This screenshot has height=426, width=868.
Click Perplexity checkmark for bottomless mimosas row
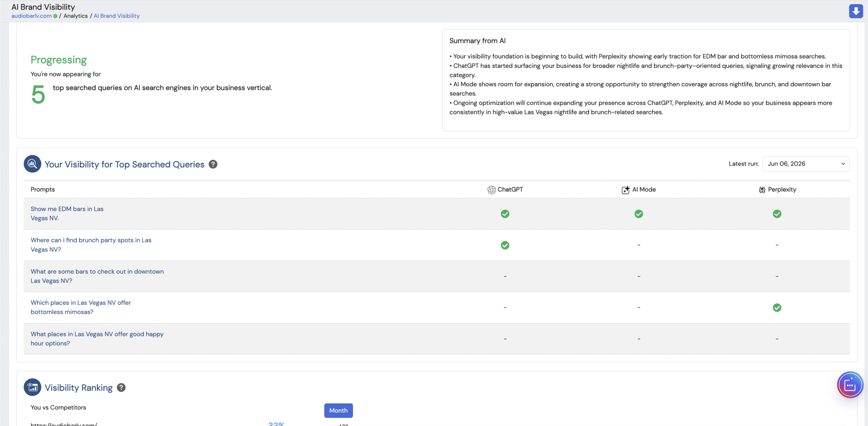tap(777, 308)
